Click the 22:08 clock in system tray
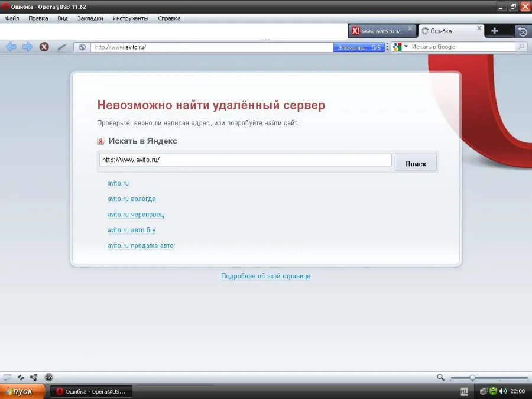532x399 pixels. pyautogui.click(x=518, y=391)
